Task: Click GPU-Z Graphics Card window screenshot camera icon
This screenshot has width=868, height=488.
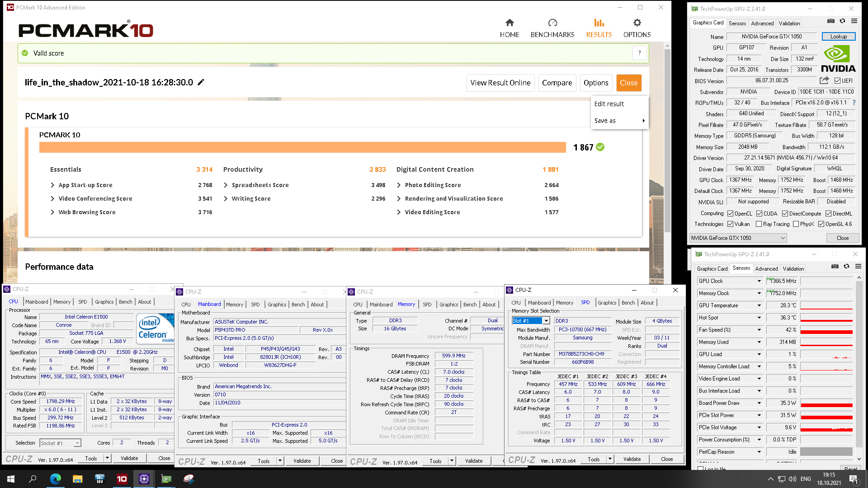Action: (831, 21)
